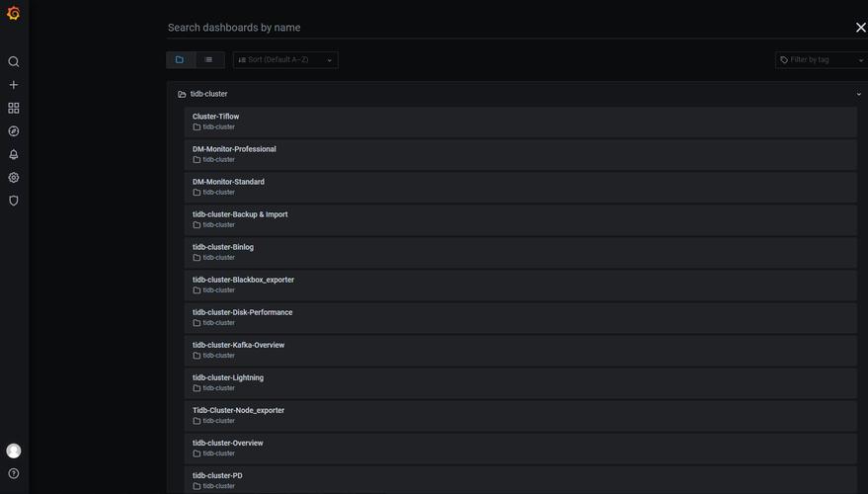Open the Server Admin shield icon
The width and height of the screenshot is (868, 494).
[x=14, y=201]
